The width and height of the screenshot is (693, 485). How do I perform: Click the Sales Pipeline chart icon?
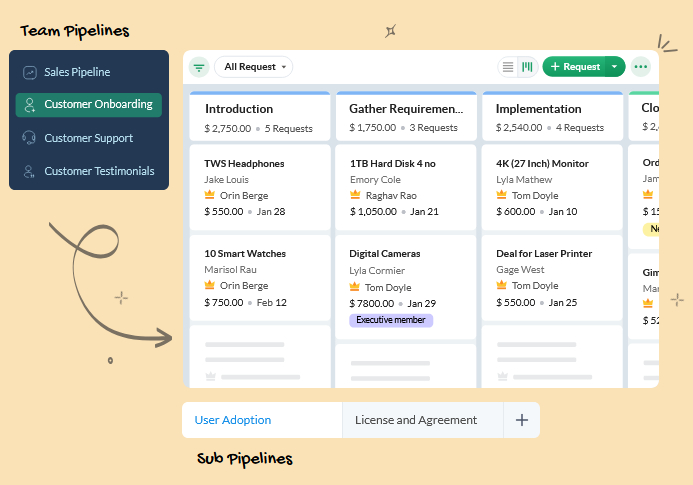(x=30, y=73)
